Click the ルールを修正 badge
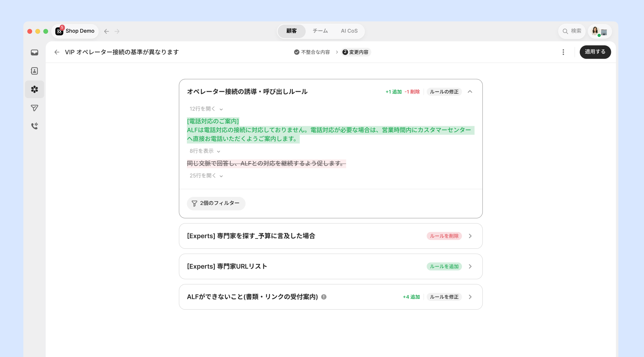 [444, 297]
